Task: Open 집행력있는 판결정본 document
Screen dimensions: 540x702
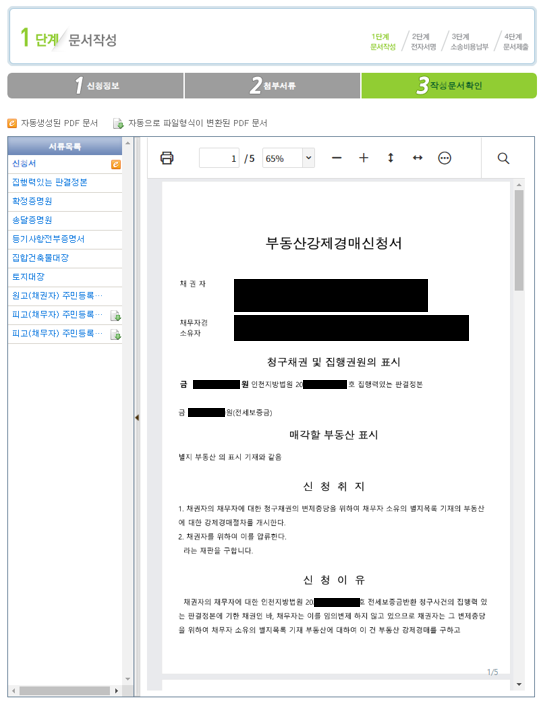Action: point(50,182)
